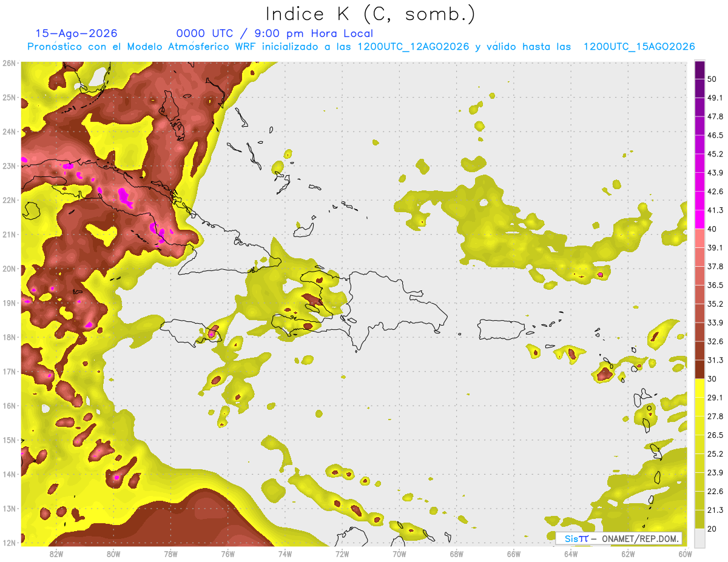
Task: Click the latitude axis label '20N'
Action: [x=9, y=269]
